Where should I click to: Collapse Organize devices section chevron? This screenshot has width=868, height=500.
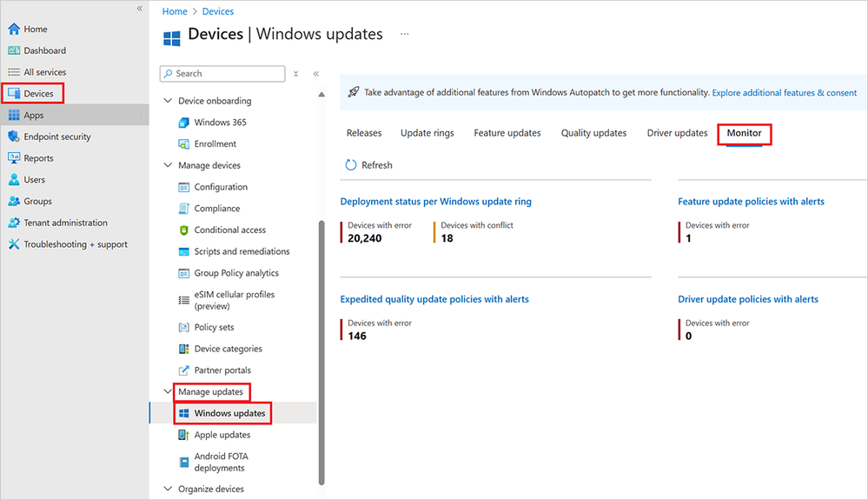pos(168,489)
